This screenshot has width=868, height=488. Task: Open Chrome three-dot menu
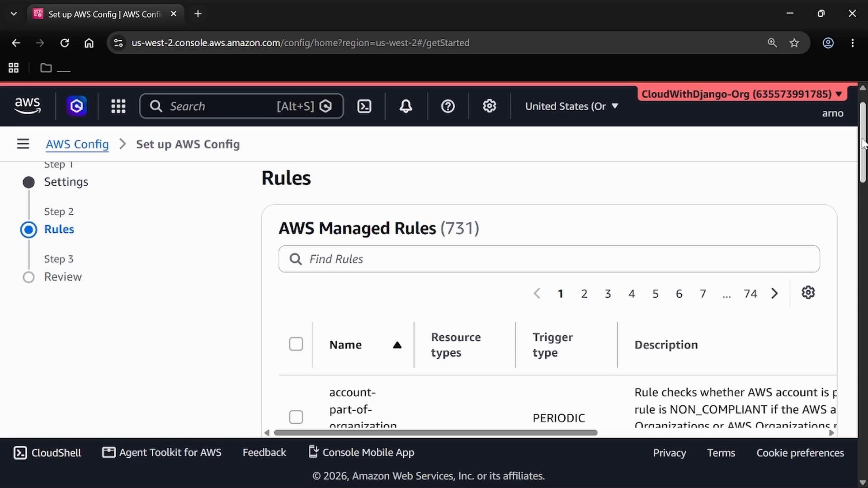[853, 43]
